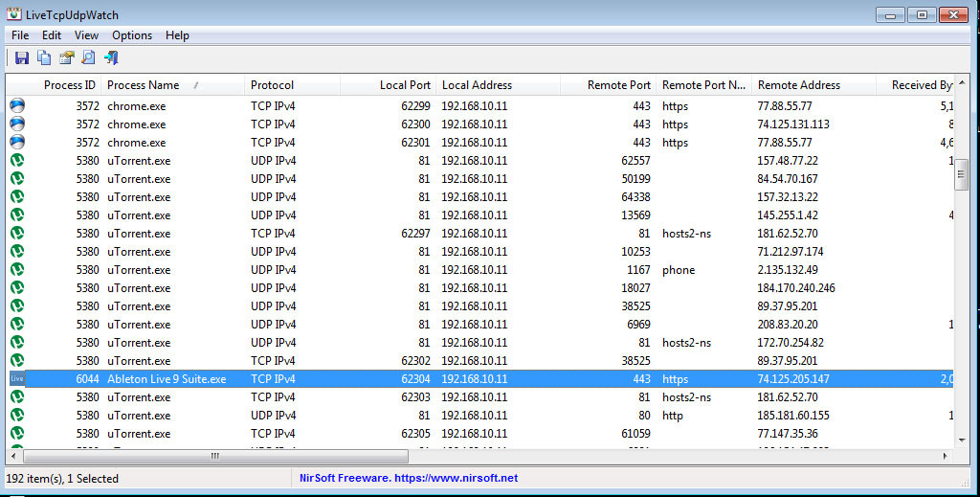The image size is (980, 497).
Task: Click the Copy Selected Items toolbar icon
Action: click(44, 58)
